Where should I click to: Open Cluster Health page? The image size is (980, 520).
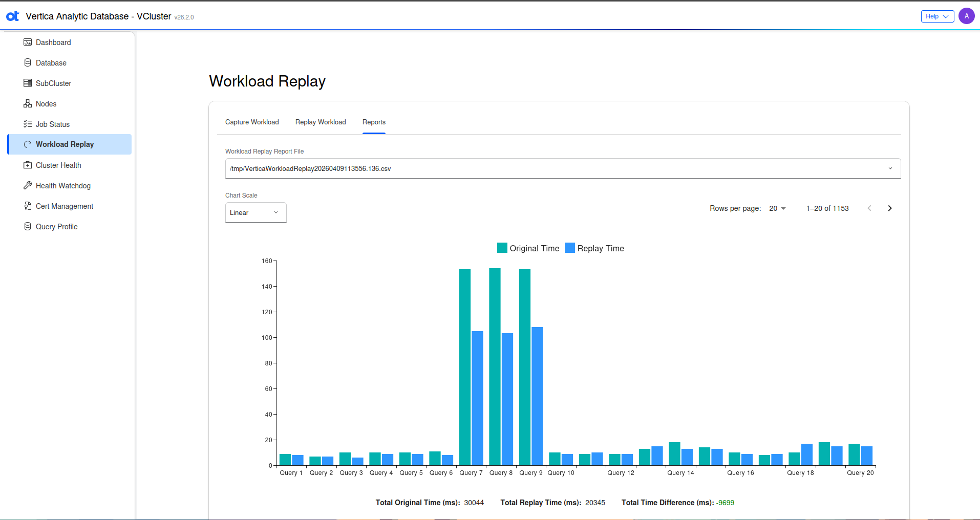(70, 165)
